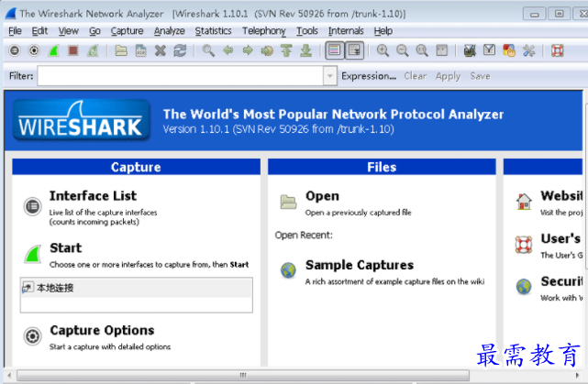Zoom out toolbar icon
The height and width of the screenshot is (384, 588).
click(x=403, y=50)
